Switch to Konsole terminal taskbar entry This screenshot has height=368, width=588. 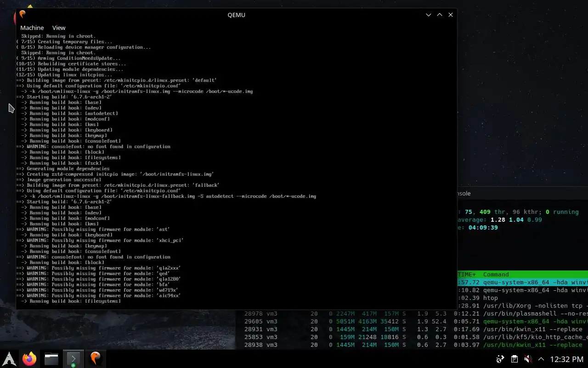coord(73,358)
